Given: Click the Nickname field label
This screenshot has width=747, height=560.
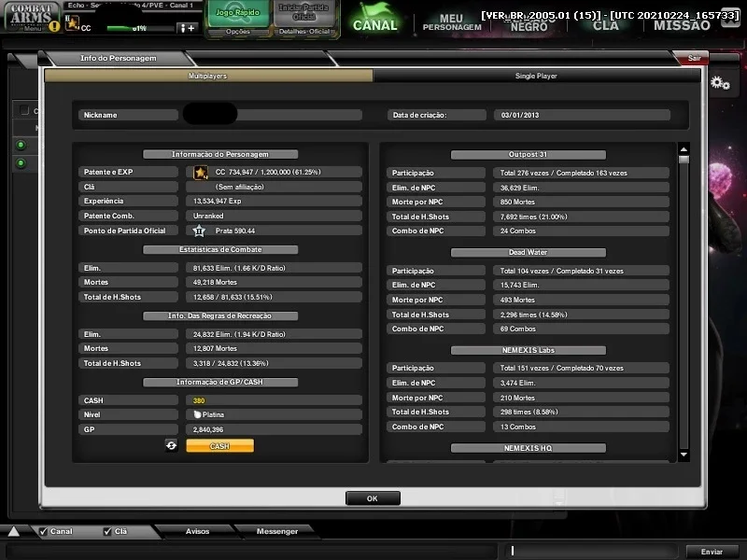Looking at the screenshot, I should [x=128, y=115].
